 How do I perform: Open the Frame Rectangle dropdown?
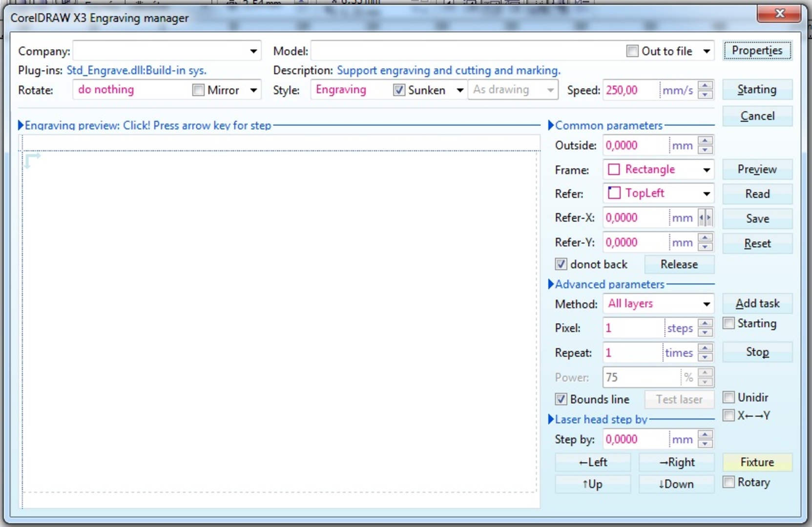(x=707, y=170)
